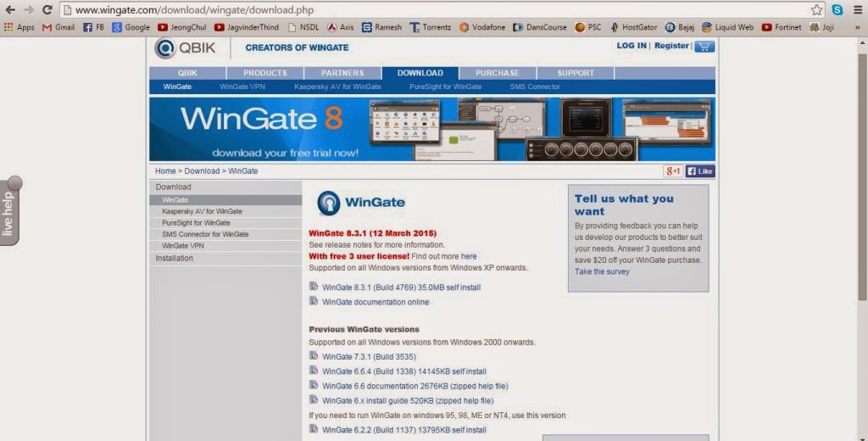Open the Vodafone bookmark
The image size is (868, 441).
(482, 27)
